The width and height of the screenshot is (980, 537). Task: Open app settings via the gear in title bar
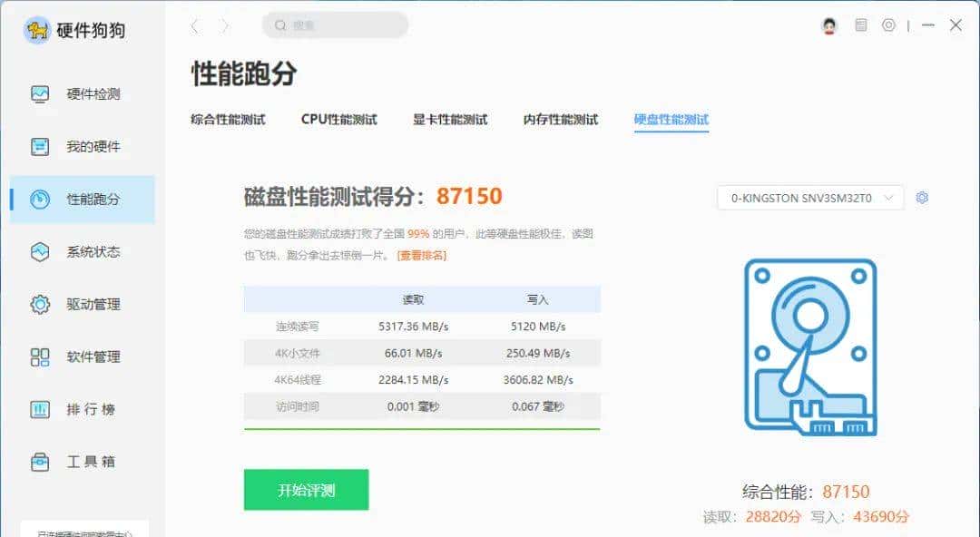(890, 25)
